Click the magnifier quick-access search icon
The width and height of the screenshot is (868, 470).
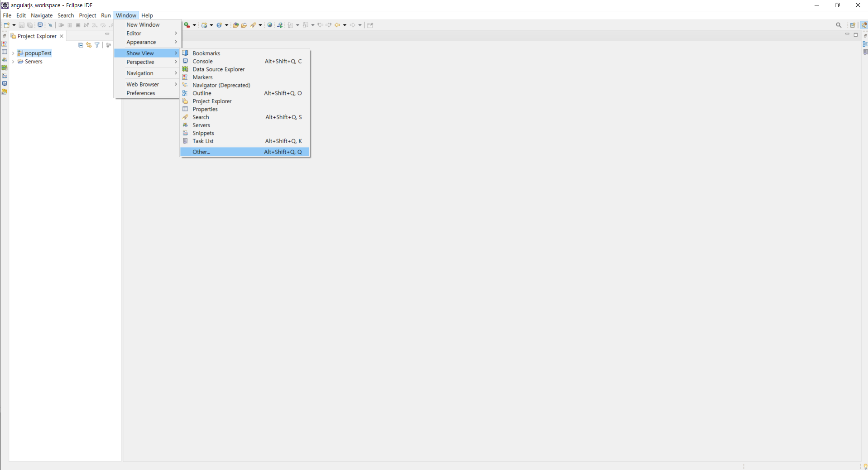(x=839, y=25)
